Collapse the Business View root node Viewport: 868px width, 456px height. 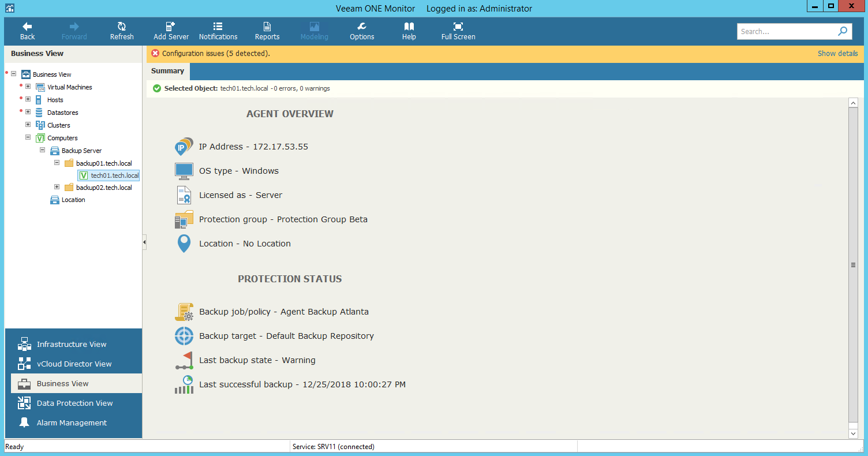pos(13,74)
